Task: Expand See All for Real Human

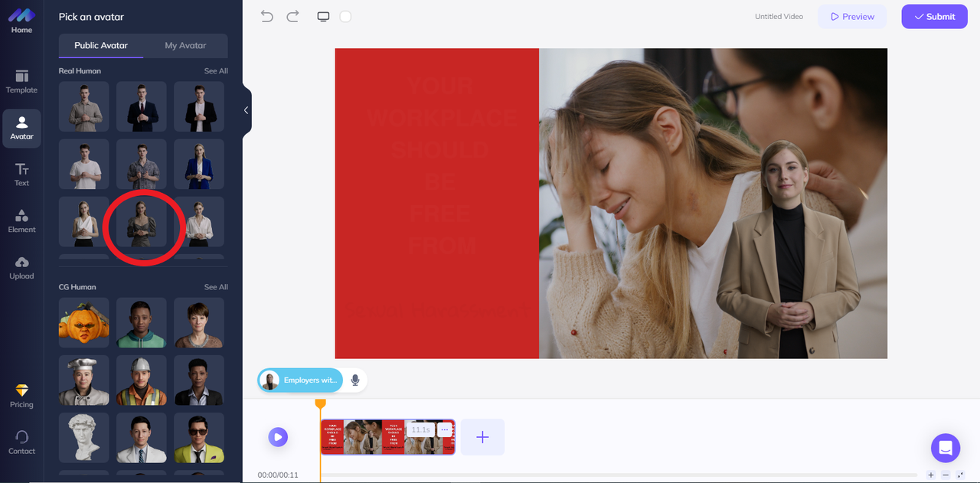Action: coord(216,71)
